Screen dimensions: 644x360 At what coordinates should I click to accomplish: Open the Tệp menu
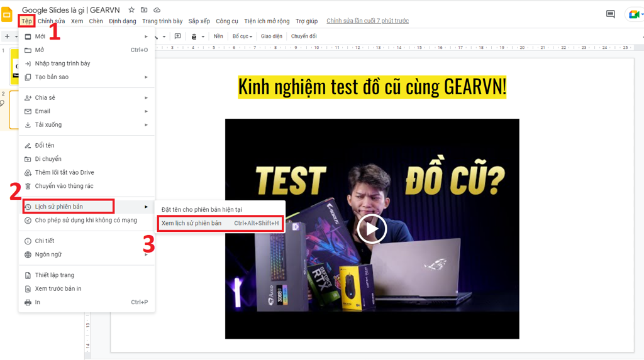pyautogui.click(x=26, y=21)
